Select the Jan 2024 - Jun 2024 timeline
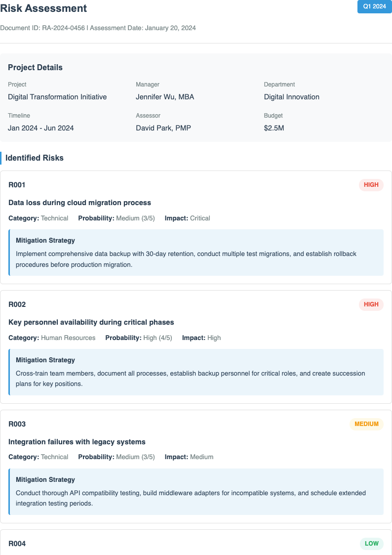This screenshot has height=555, width=392. [x=41, y=128]
